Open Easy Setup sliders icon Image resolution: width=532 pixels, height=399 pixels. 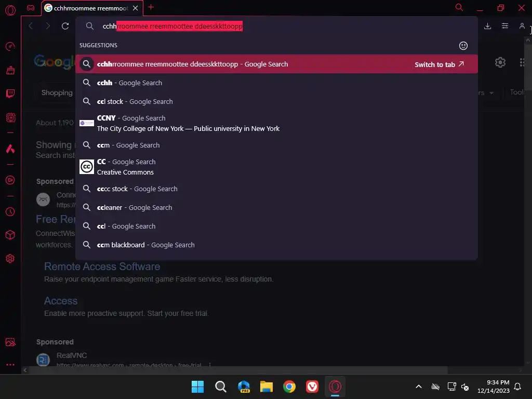[505, 26]
